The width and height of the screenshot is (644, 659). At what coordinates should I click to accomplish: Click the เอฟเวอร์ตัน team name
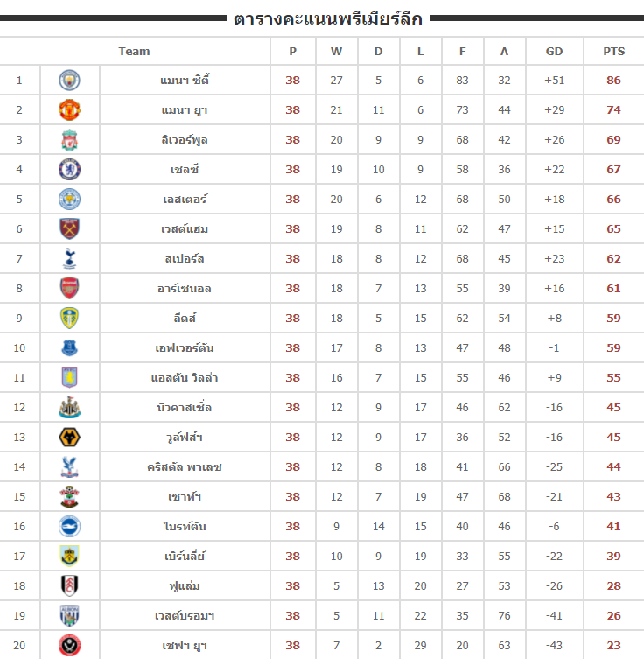(x=185, y=348)
